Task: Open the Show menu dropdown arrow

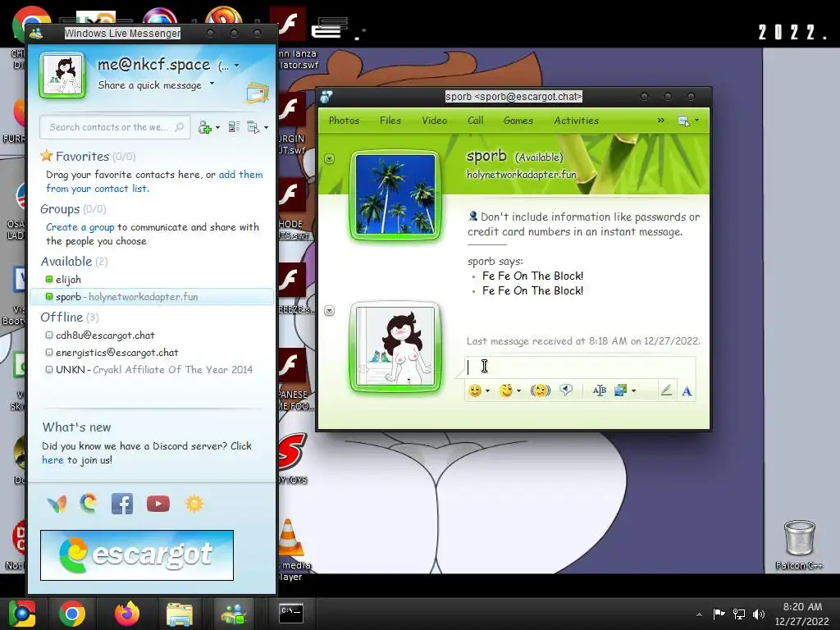Action: [266, 127]
